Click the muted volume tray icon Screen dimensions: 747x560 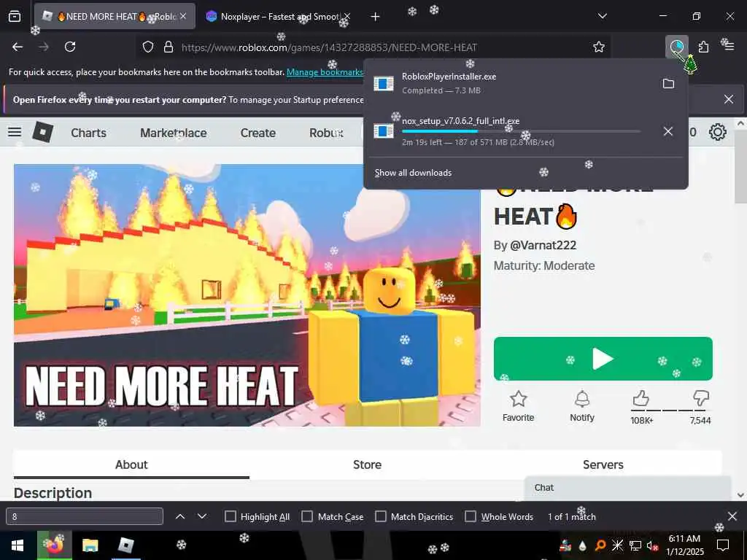652,545
